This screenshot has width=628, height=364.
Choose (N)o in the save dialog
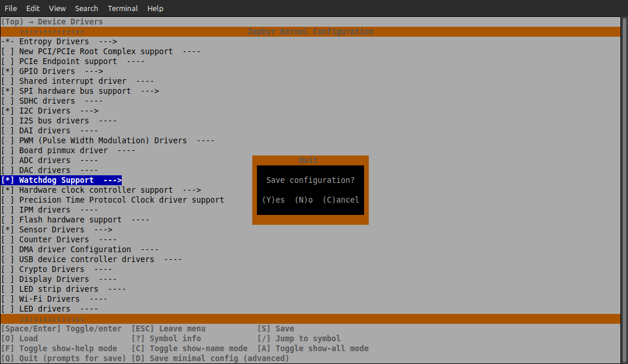click(304, 200)
